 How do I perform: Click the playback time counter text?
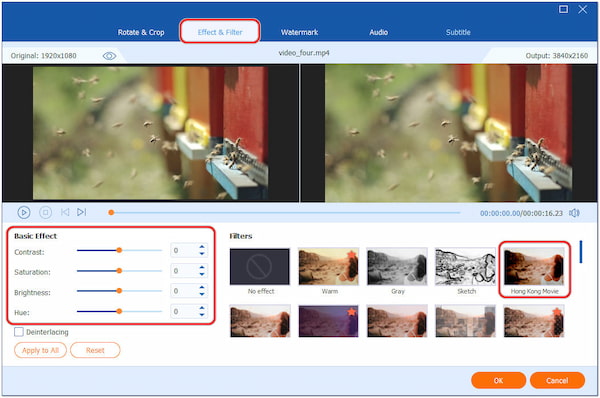(x=522, y=213)
